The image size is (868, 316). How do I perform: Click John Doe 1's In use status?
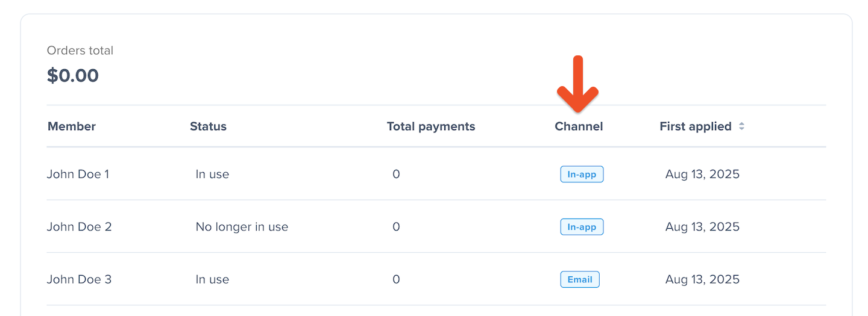pyautogui.click(x=212, y=175)
